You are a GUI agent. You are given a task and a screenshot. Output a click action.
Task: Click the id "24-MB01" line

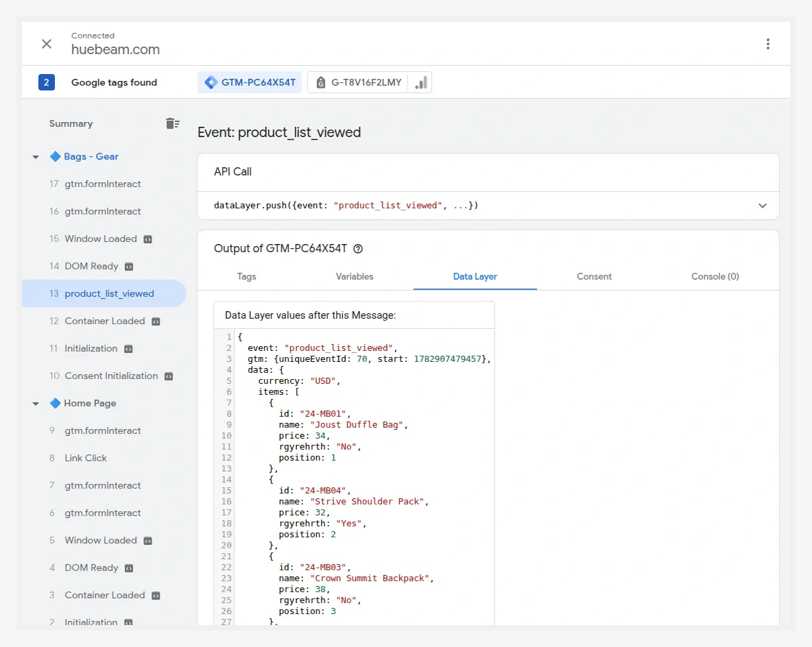click(x=314, y=413)
